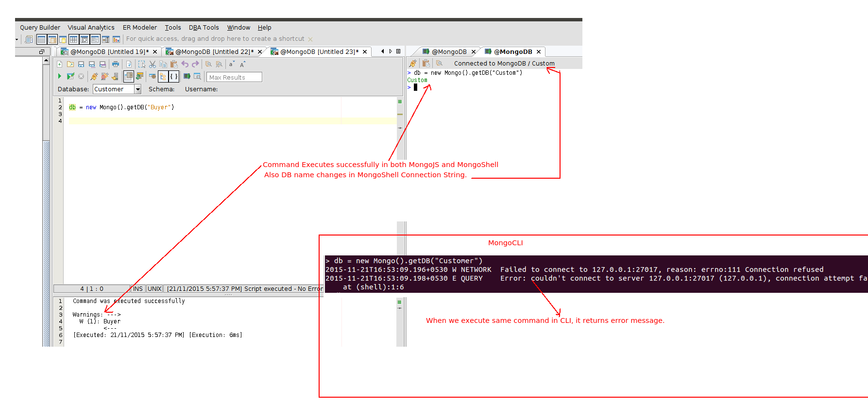Click the Find magnifier icon in editor toolbar
The image size is (868, 404).
point(208,64)
